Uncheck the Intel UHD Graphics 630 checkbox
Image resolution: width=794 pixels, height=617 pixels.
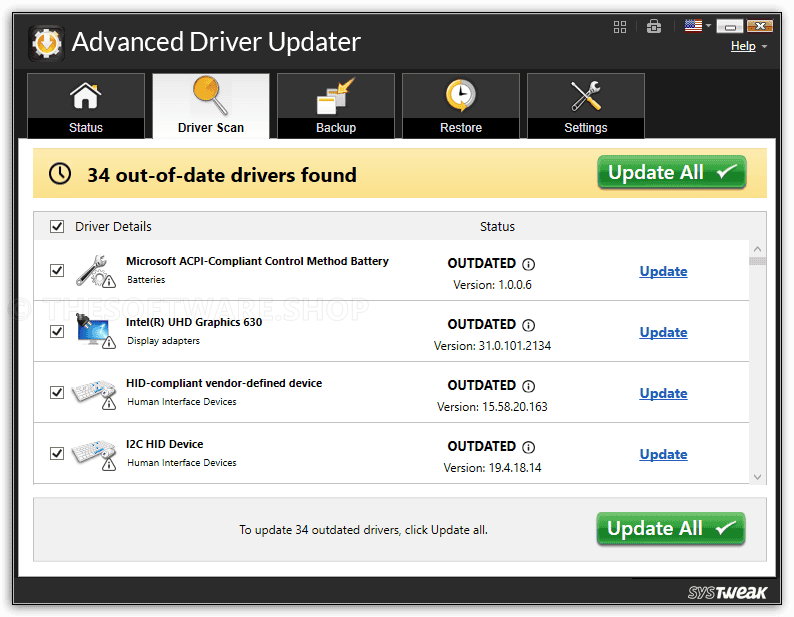click(57, 331)
